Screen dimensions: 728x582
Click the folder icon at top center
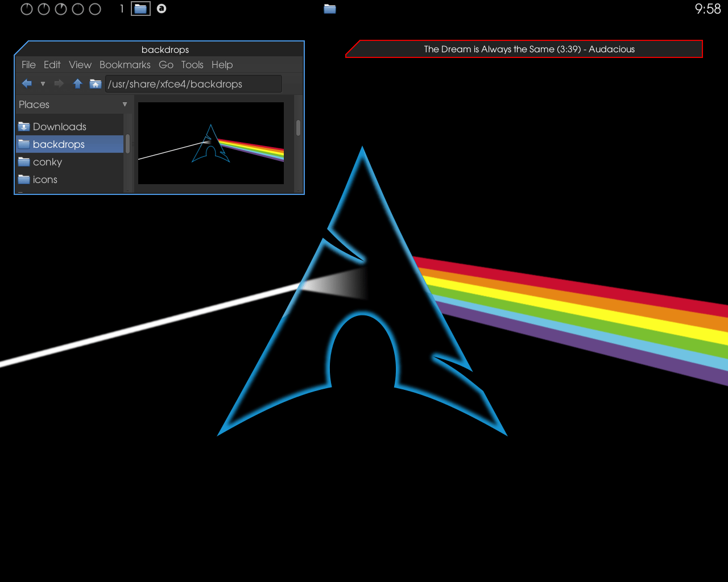point(330,9)
